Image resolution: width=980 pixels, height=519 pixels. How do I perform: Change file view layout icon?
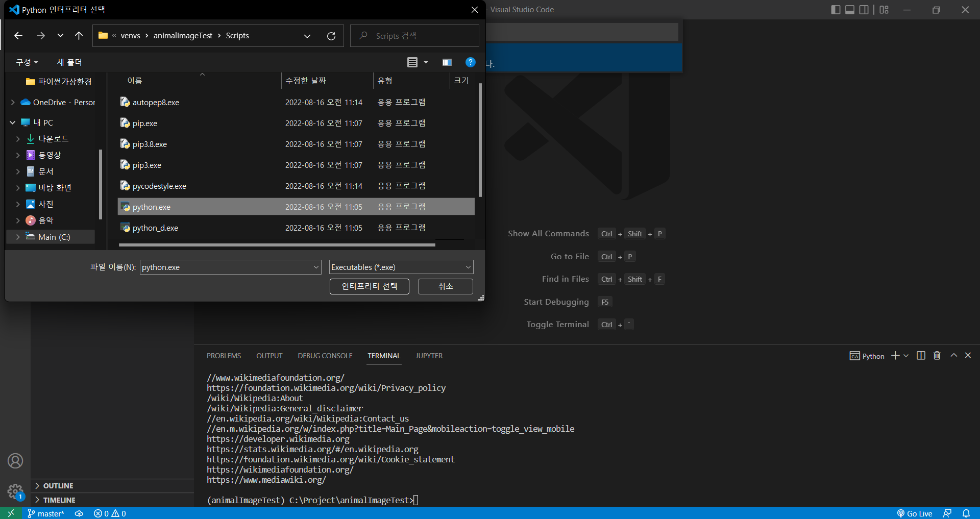[x=412, y=62]
